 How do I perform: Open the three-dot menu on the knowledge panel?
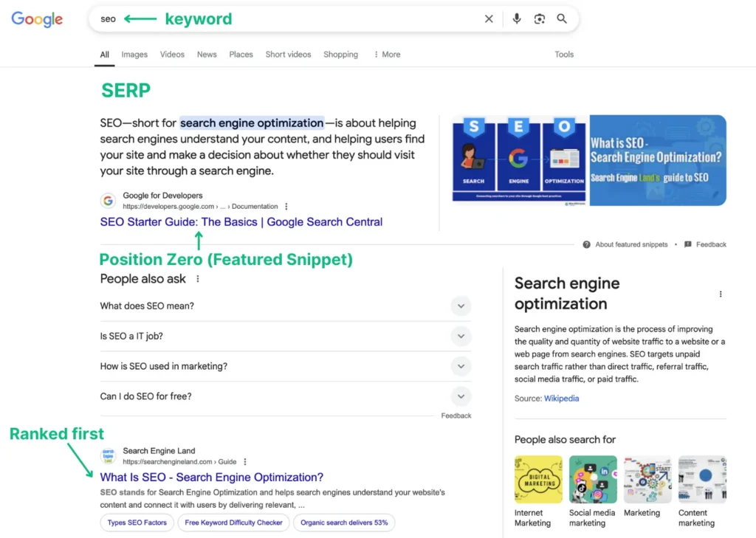point(721,294)
